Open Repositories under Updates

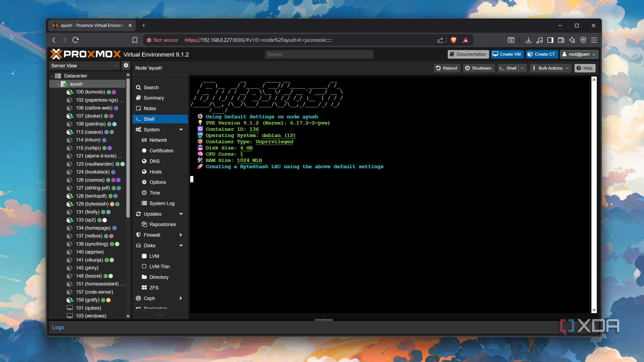click(x=162, y=224)
